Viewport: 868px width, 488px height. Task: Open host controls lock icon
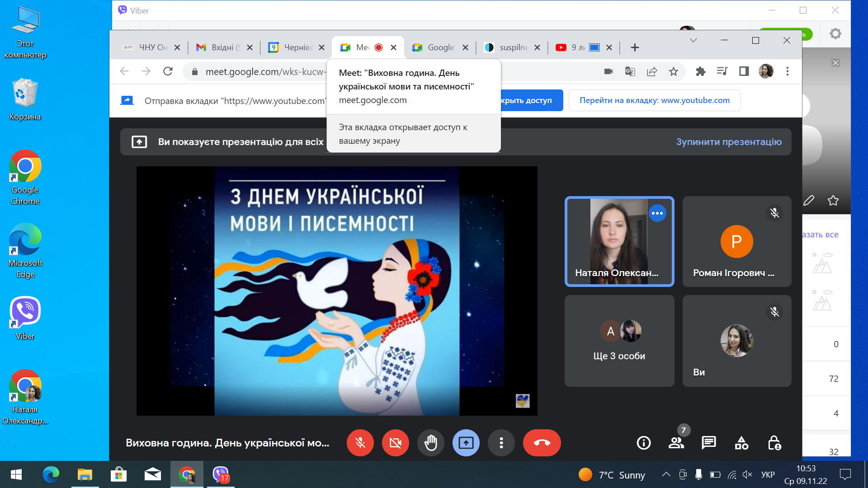click(x=774, y=443)
